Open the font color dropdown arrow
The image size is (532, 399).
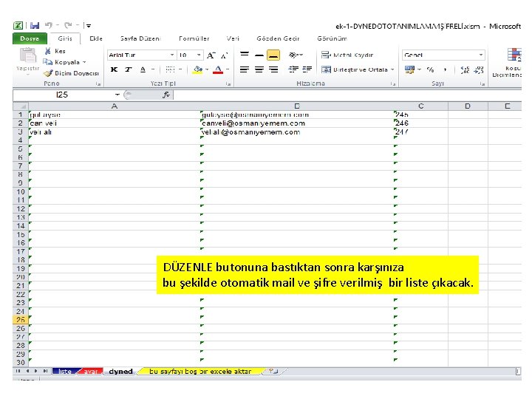point(228,69)
